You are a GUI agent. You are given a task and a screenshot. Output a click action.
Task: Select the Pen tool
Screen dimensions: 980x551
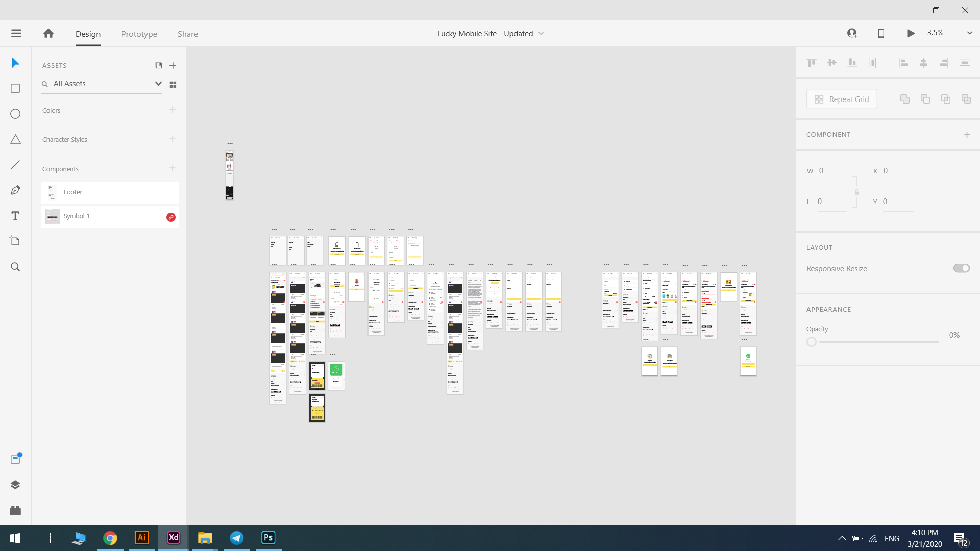[x=15, y=190]
